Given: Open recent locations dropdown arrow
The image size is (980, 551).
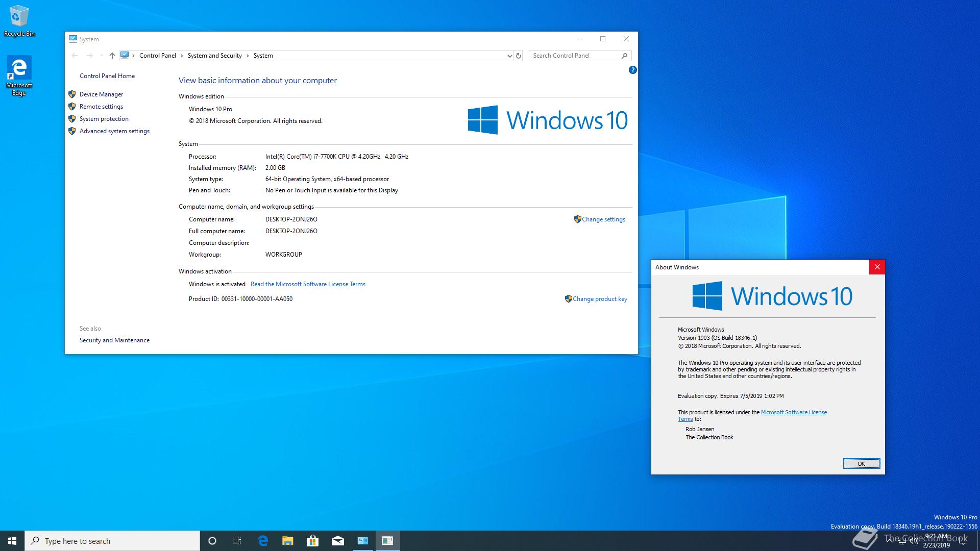Looking at the screenshot, I should click(102, 56).
